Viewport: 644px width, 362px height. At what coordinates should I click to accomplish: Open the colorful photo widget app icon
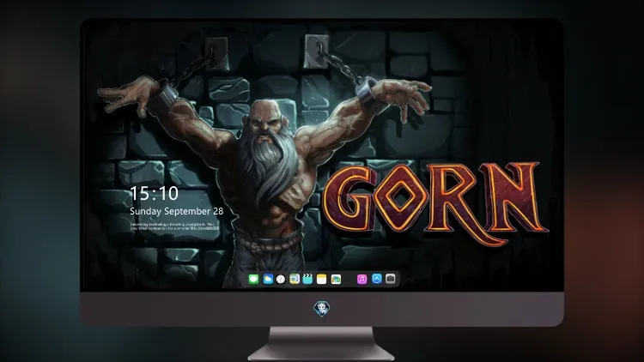[336, 279]
